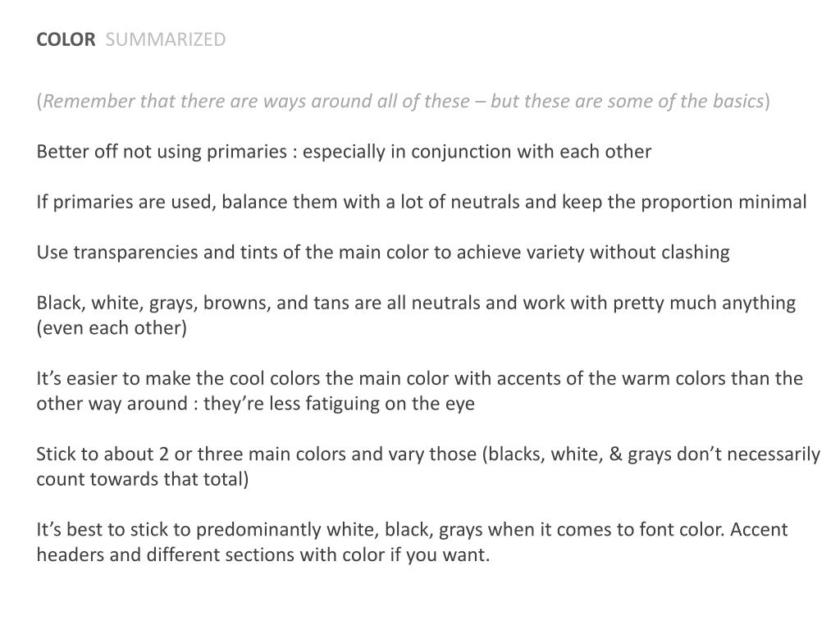This screenshot has width=840, height=630.
Task: Click the '(even each other)' parenthetical text
Action: point(112,328)
